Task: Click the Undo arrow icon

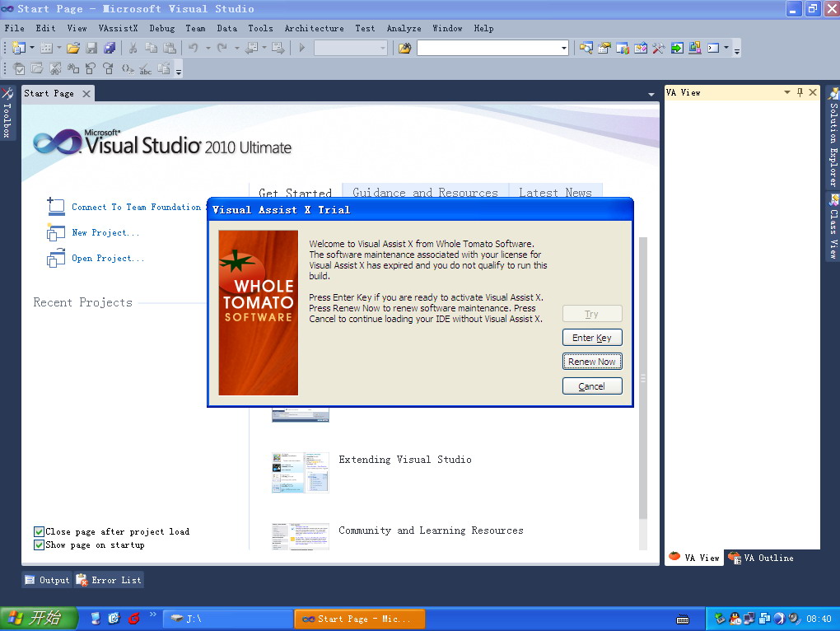Action: click(x=193, y=49)
